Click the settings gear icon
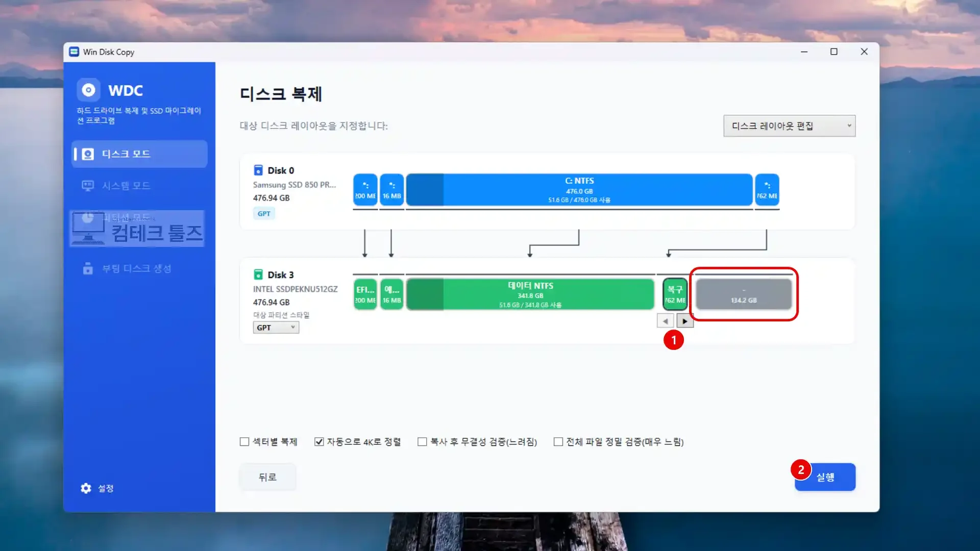Screen dimensions: 980x551 [x=86, y=488]
